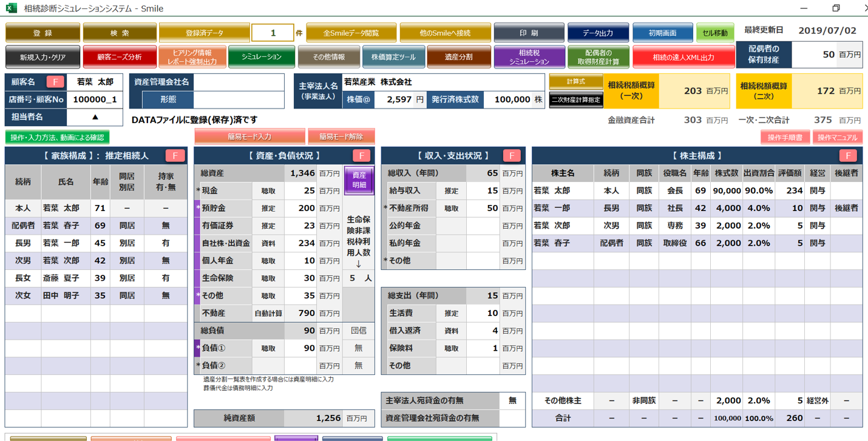The height and width of the screenshot is (441, 868).
Task: Toggle 簡易モード入力 on
Action: (249, 137)
